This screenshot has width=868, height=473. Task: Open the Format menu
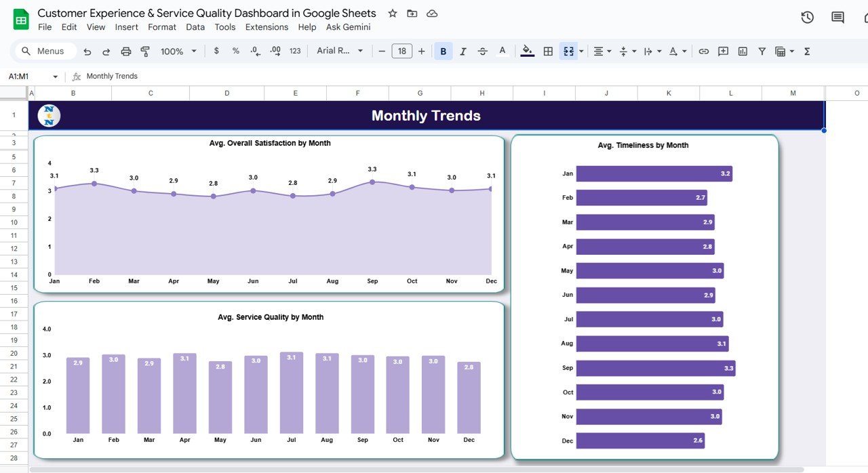[x=161, y=27]
